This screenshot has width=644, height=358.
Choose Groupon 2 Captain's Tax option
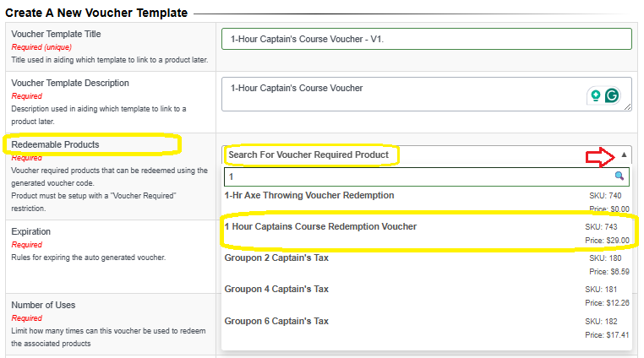pyautogui.click(x=426, y=264)
